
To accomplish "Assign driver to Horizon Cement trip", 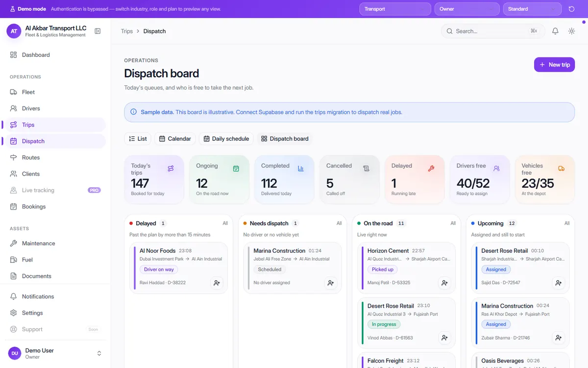I will (444, 283).
